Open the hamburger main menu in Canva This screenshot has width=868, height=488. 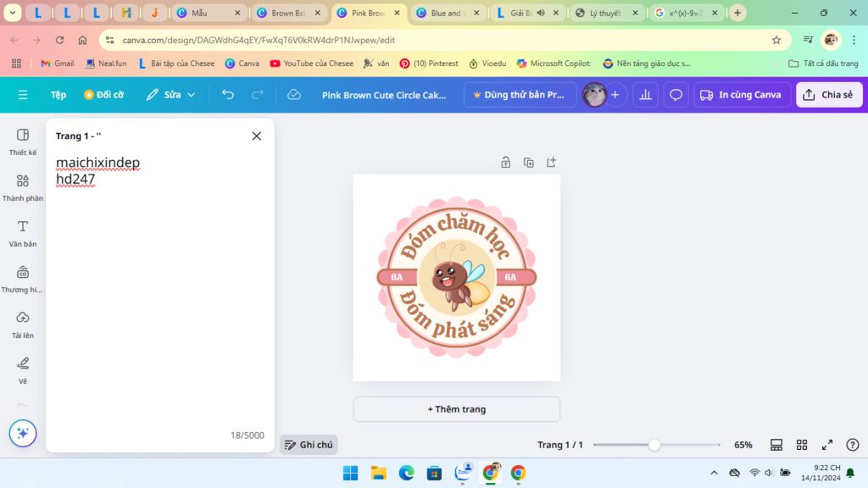[x=23, y=95]
